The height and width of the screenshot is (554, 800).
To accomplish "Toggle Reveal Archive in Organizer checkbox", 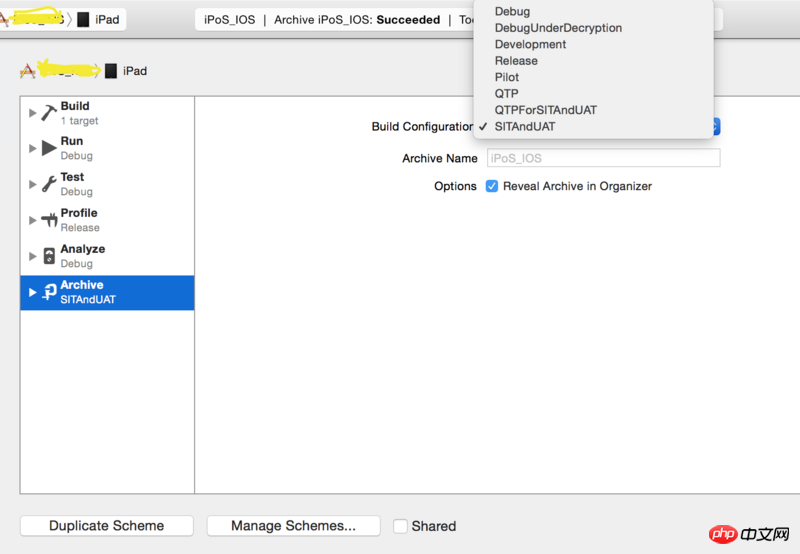I will [492, 186].
